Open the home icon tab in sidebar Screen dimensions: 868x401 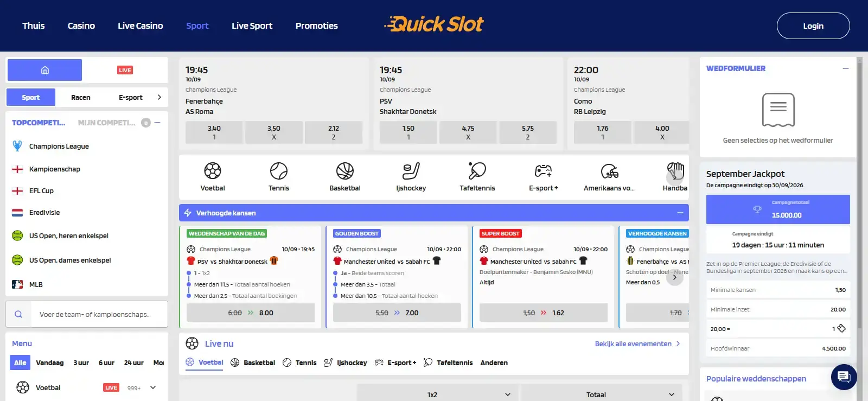pyautogui.click(x=44, y=70)
